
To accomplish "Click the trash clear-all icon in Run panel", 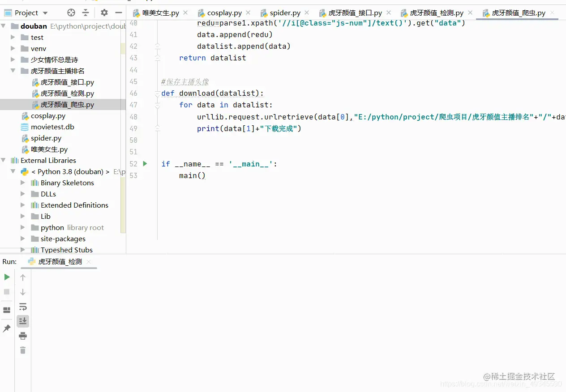I will point(23,350).
